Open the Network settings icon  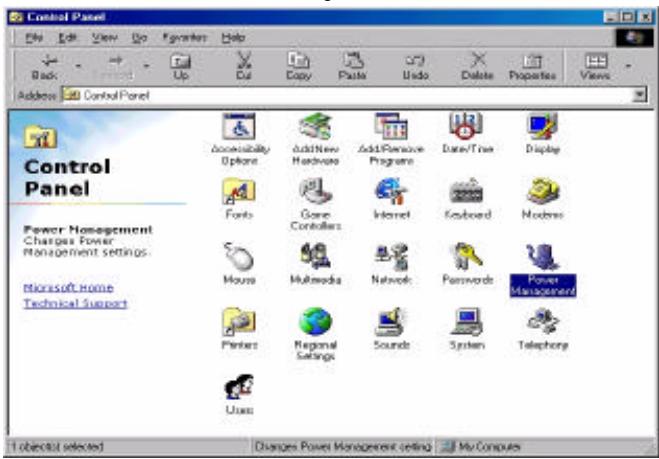[391, 257]
